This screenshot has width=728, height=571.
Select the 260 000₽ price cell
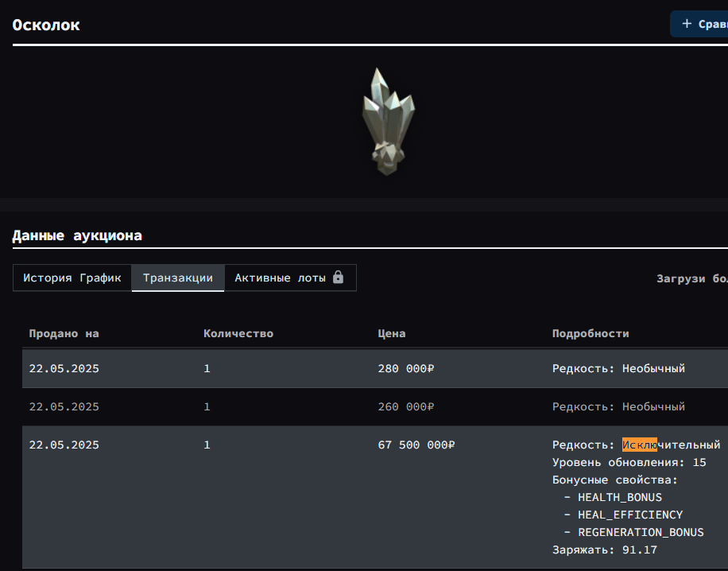click(x=406, y=406)
